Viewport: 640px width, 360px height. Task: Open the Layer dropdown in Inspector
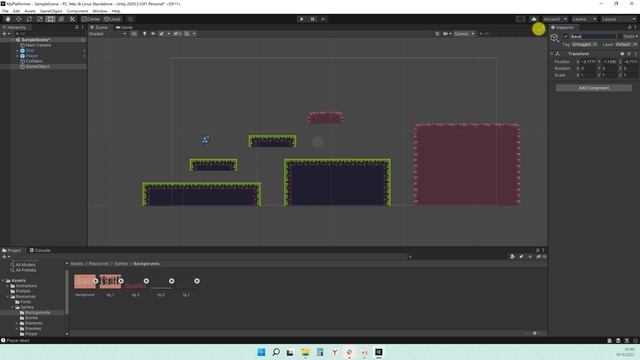point(626,44)
